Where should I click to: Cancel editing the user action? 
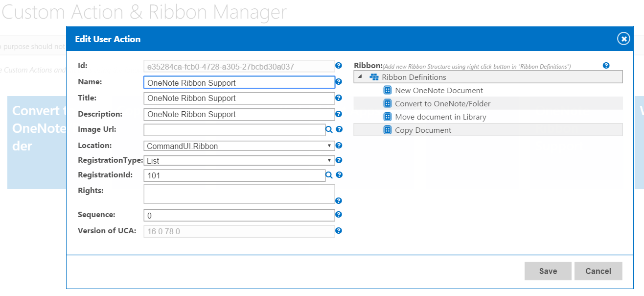(598, 271)
